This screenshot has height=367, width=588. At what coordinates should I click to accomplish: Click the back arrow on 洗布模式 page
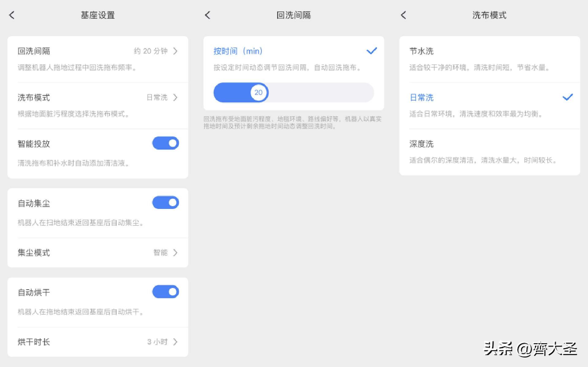(x=404, y=15)
